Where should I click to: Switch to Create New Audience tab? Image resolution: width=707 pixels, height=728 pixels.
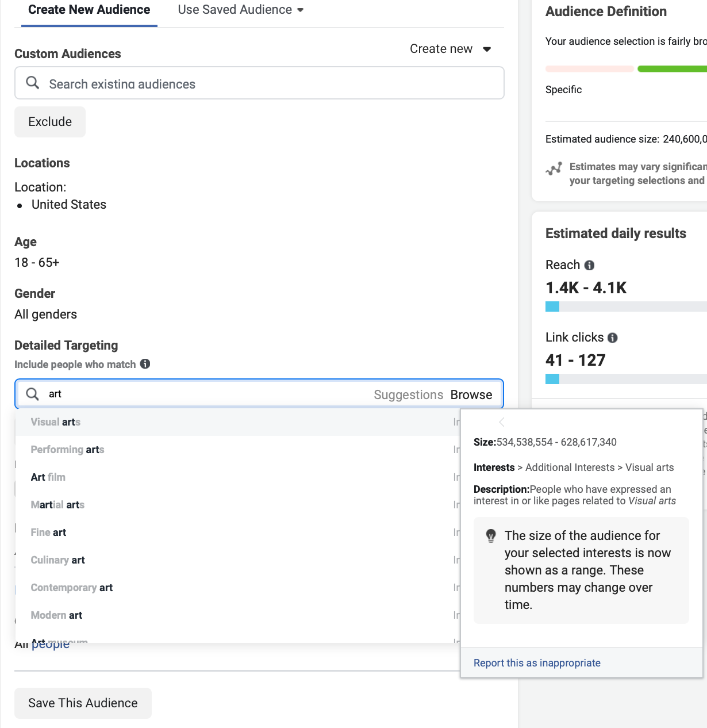89,10
